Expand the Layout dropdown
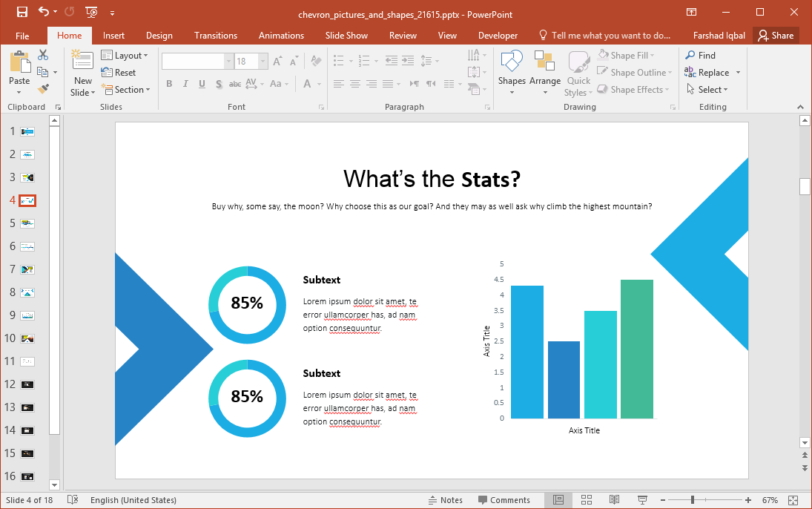Viewport: 812px width, 509px height. coord(125,56)
